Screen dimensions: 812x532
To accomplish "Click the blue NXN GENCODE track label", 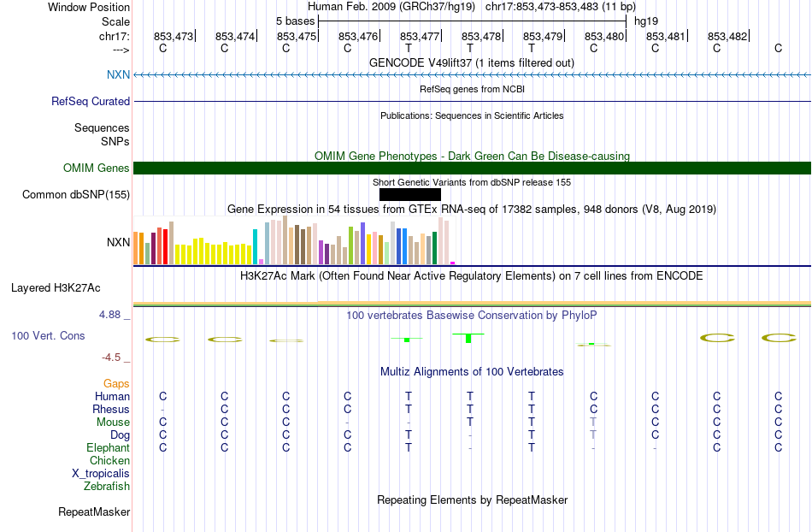I will (x=118, y=74).
